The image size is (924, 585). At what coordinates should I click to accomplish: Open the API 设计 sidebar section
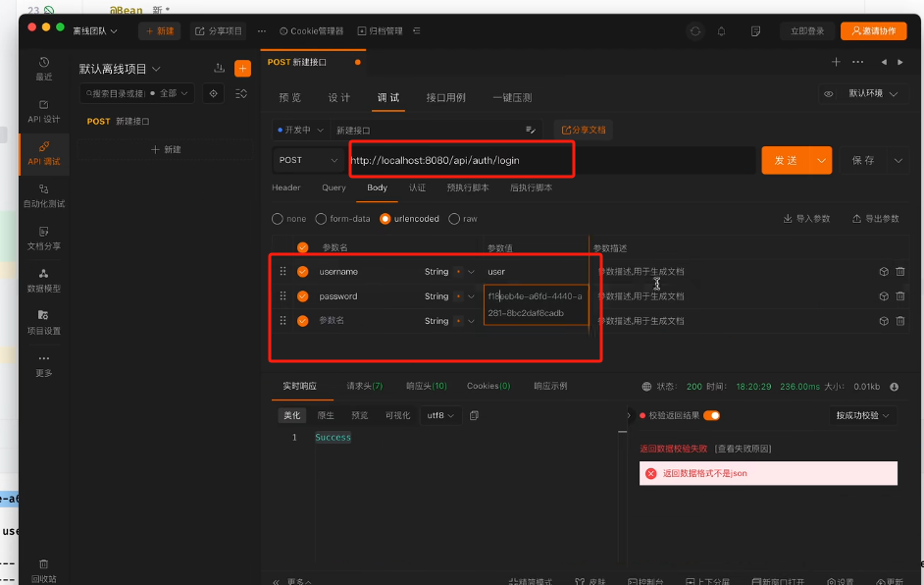pyautogui.click(x=43, y=111)
